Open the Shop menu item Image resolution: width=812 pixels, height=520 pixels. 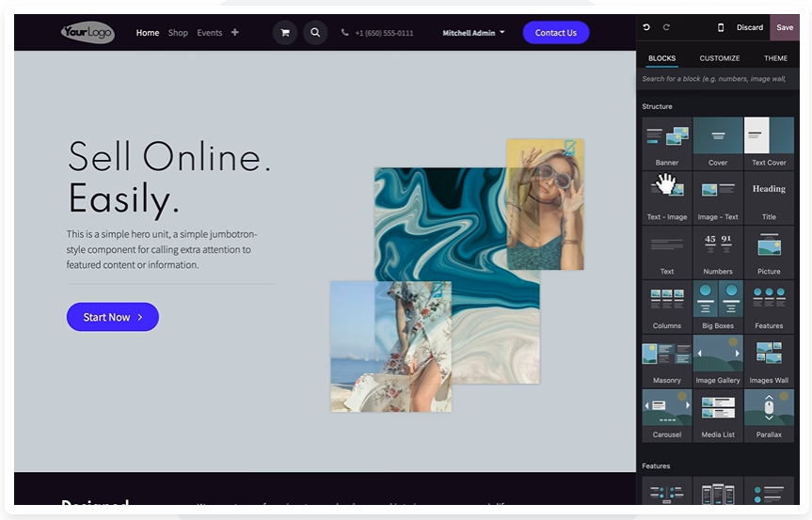pyautogui.click(x=178, y=33)
